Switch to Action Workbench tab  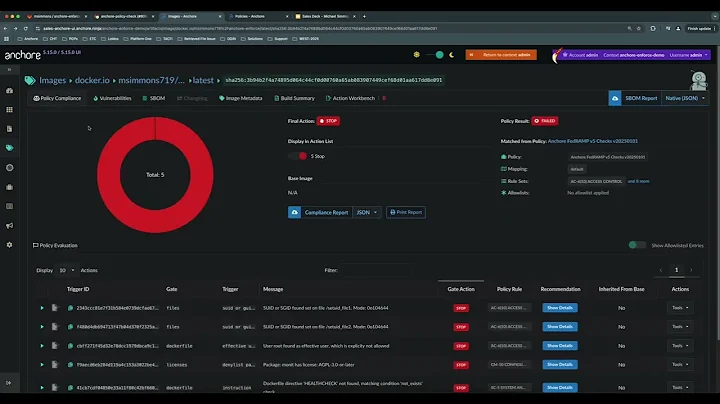[x=350, y=98]
